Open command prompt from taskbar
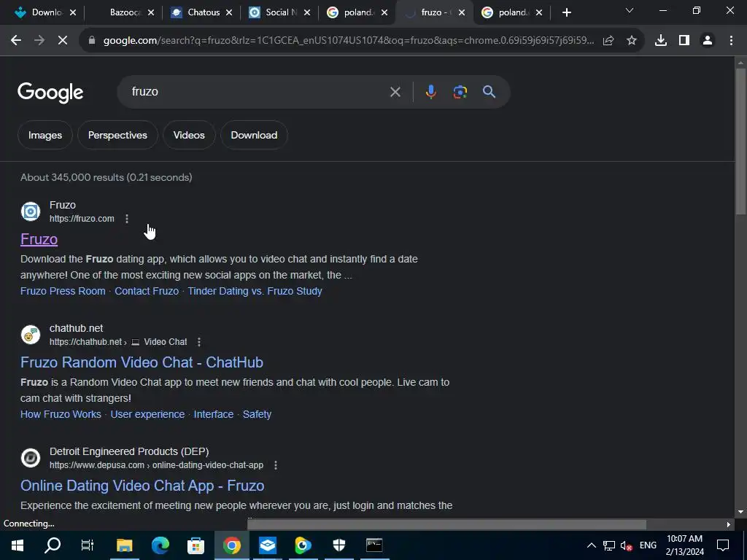Viewport: 747px width, 560px height. [374, 545]
